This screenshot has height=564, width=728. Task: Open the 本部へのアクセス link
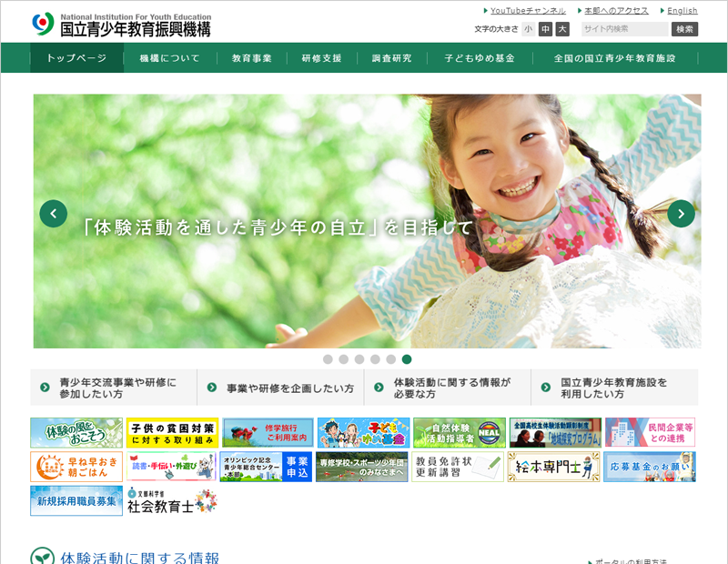616,11
